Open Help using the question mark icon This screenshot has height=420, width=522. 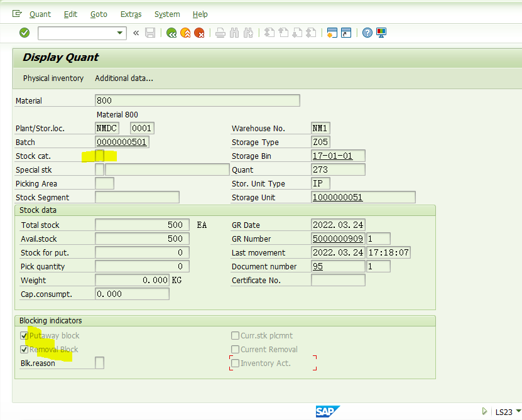pyautogui.click(x=367, y=33)
